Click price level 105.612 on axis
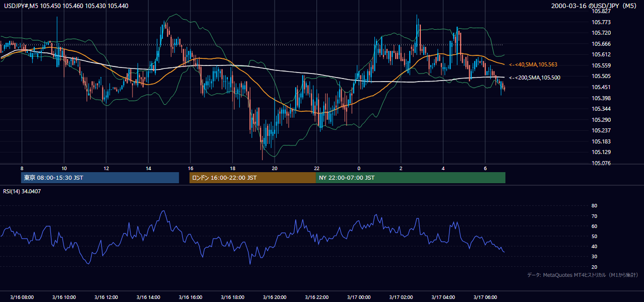Screen dimensions: 644x302 pos(602,54)
